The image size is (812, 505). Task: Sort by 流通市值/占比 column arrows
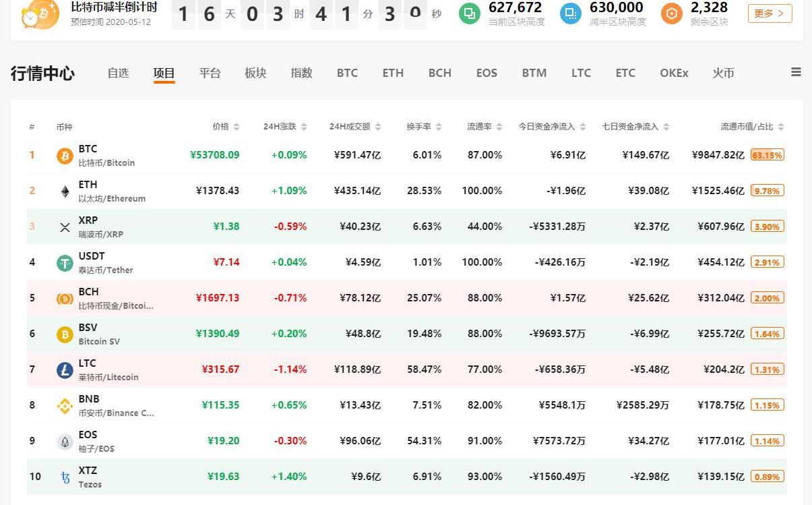(782, 127)
